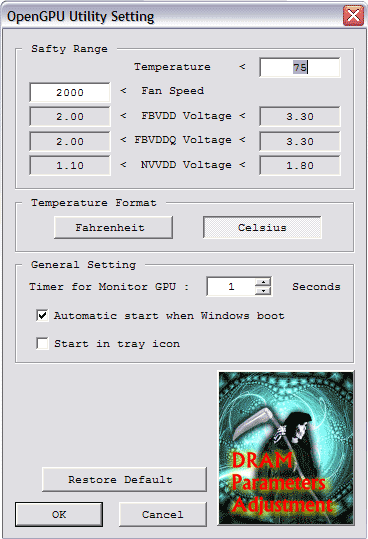Open the DRAM Parameters Adjustment image
Viewport: 368px width, 539px height.
(x=286, y=448)
